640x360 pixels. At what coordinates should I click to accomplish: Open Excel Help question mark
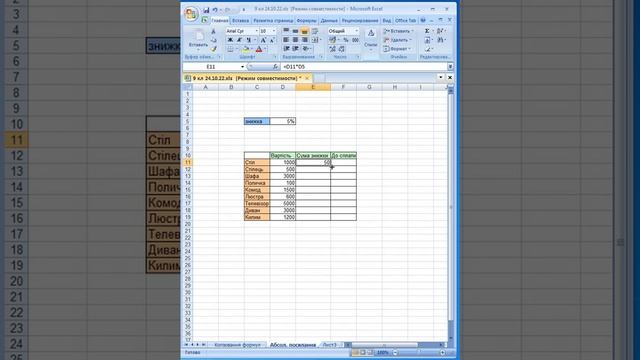tap(423, 20)
